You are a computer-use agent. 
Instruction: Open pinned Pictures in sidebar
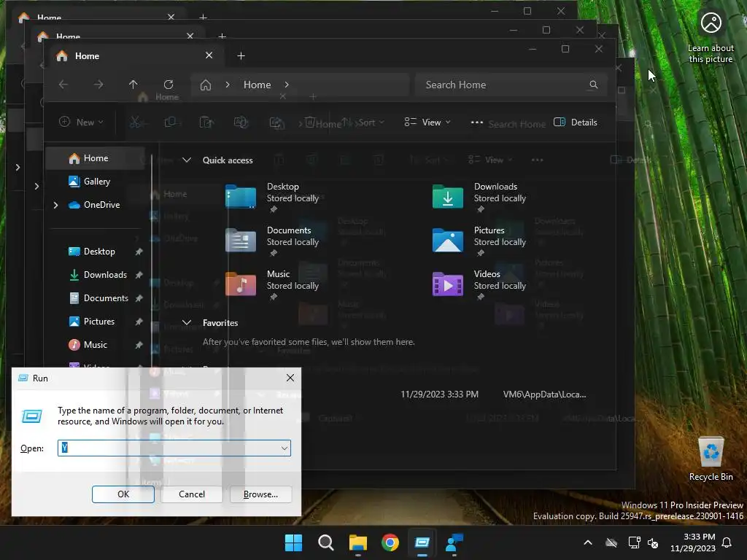[99, 322]
